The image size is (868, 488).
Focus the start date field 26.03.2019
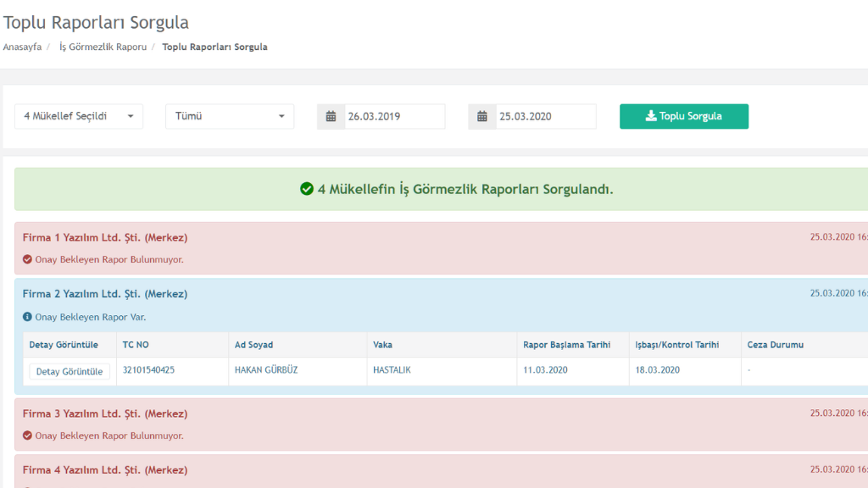[393, 117]
